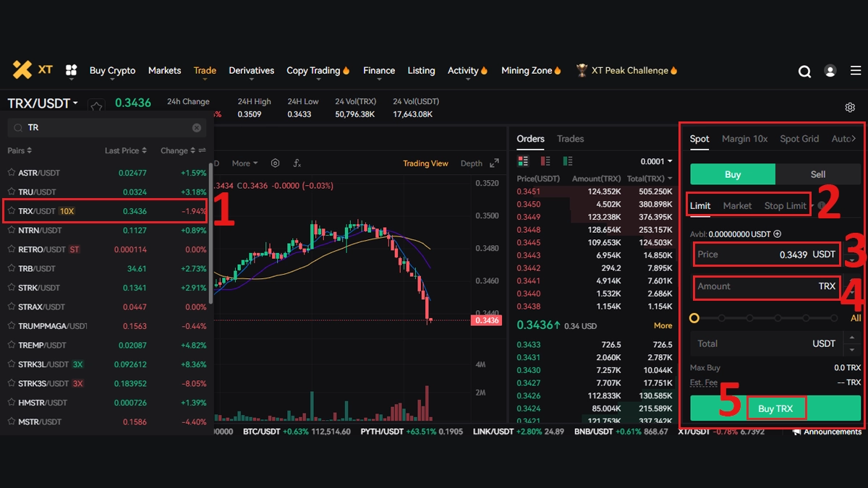Star the NTRN/USDT pair
This screenshot has width=868, height=488.
point(12,230)
